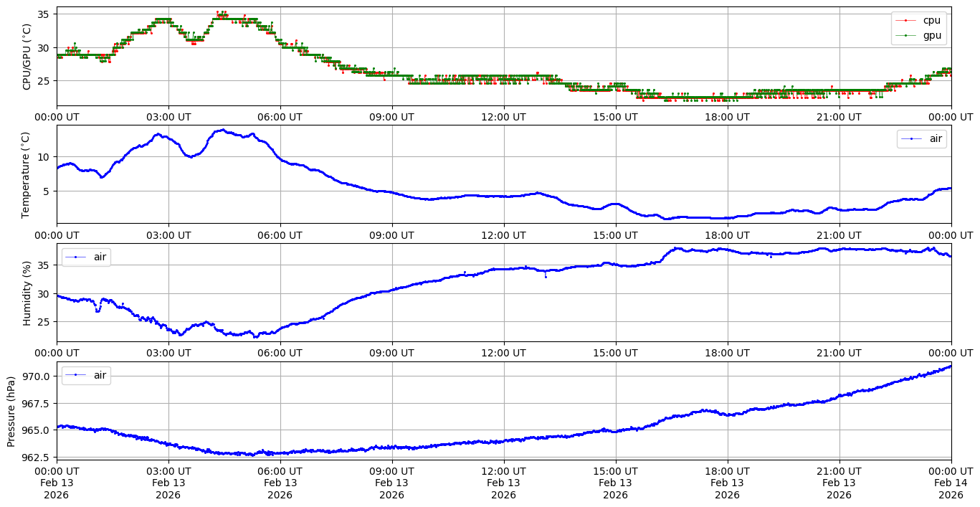Click the cpu entry in the top legend
Viewport: 980px width, 507px height.
931,21
